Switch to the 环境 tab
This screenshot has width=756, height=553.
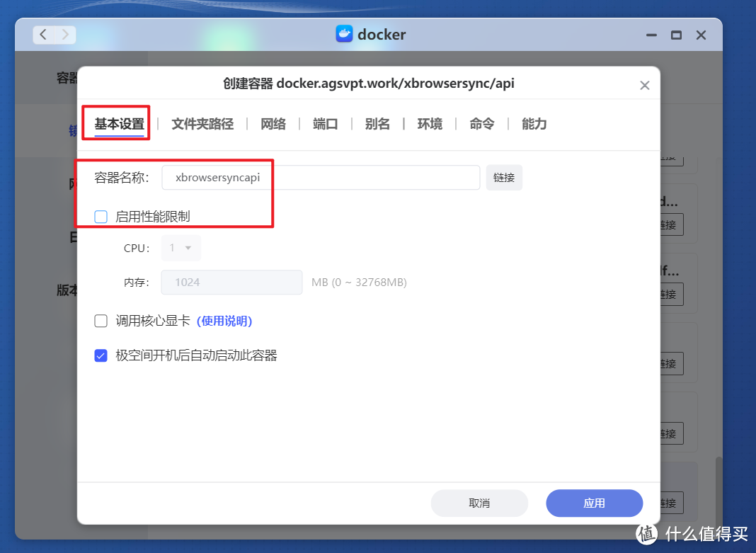pyautogui.click(x=430, y=123)
